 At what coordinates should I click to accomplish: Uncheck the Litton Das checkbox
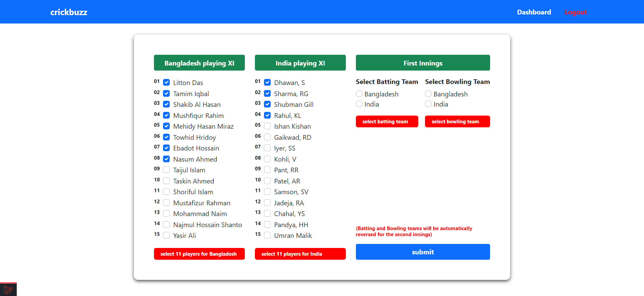click(x=166, y=82)
